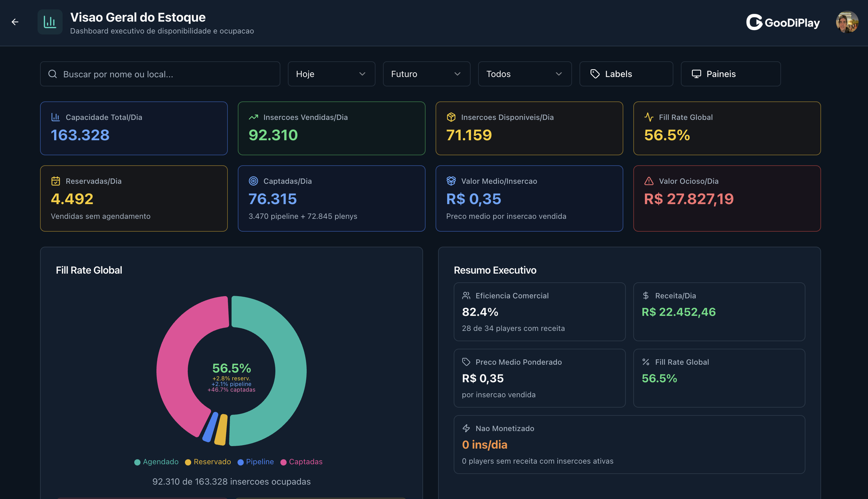The height and width of the screenshot is (499, 868).
Task: Open the Paineis button
Action: 731,74
